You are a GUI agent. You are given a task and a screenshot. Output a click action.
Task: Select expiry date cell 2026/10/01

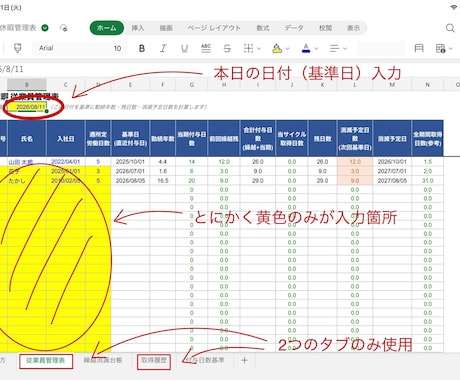pyautogui.click(x=392, y=162)
